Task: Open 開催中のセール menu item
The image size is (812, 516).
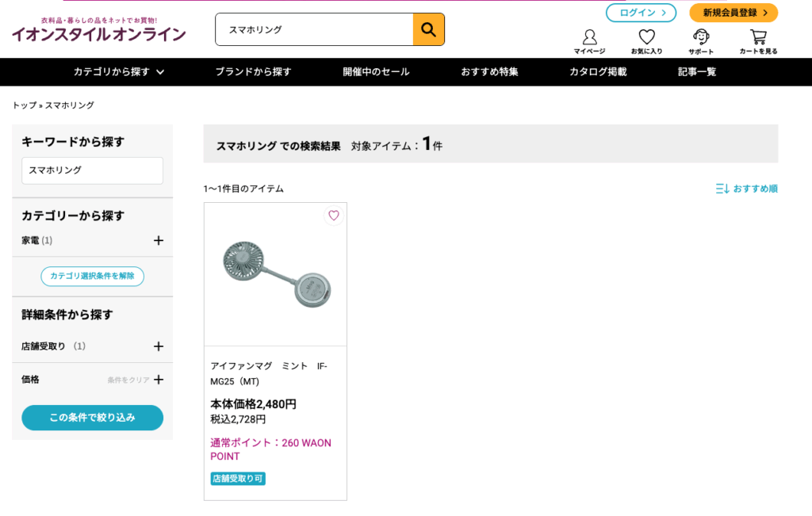Action: coord(376,72)
